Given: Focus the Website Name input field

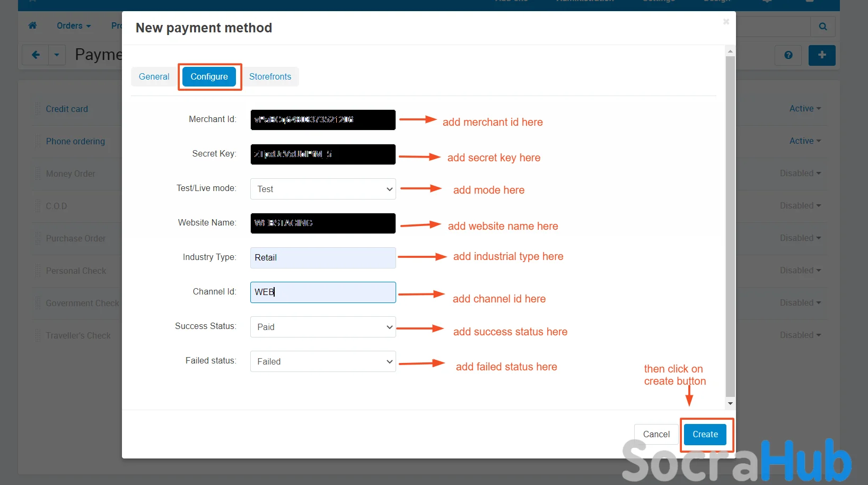Looking at the screenshot, I should [x=323, y=223].
